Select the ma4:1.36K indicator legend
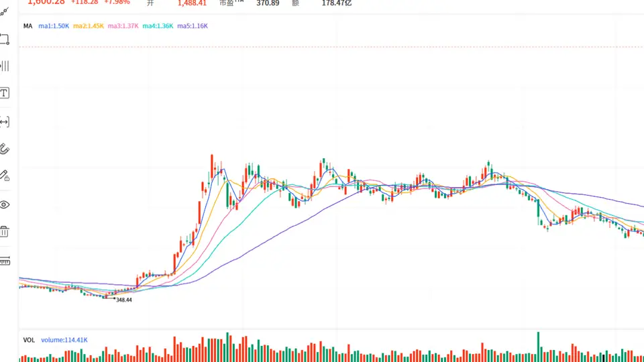The width and height of the screenshot is (644, 362). 158,26
